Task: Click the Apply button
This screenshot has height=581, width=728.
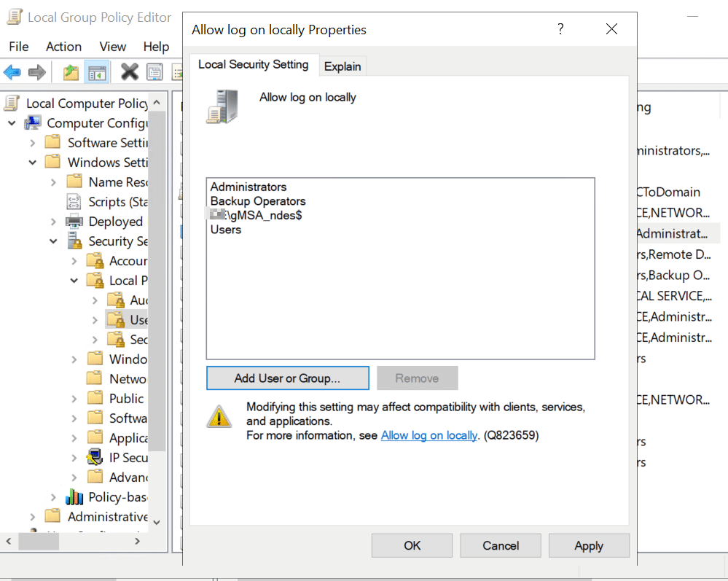Action: pos(588,545)
